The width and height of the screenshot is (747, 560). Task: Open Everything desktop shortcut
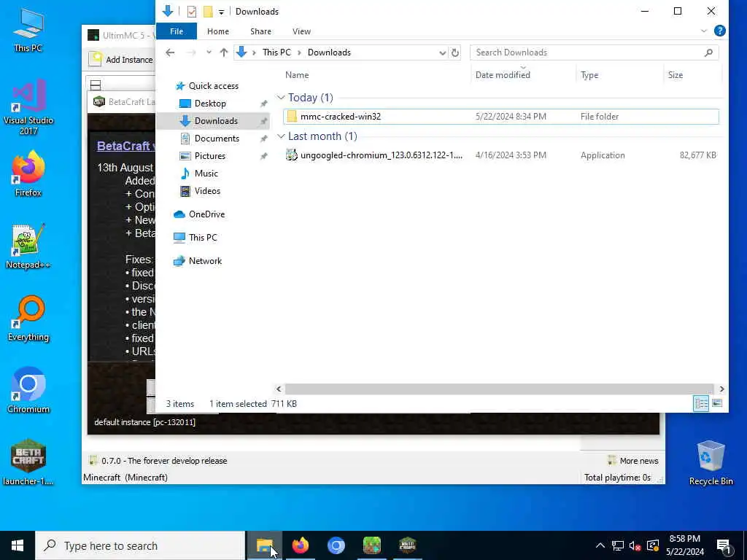tap(28, 319)
